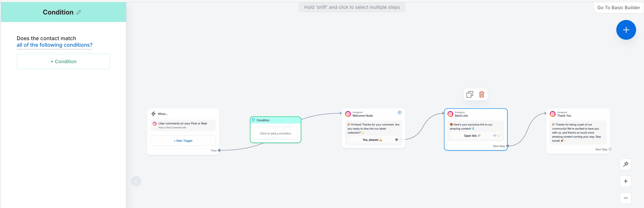Click the 'Does the contact match' text
This screenshot has width=644, height=208.
46,38
